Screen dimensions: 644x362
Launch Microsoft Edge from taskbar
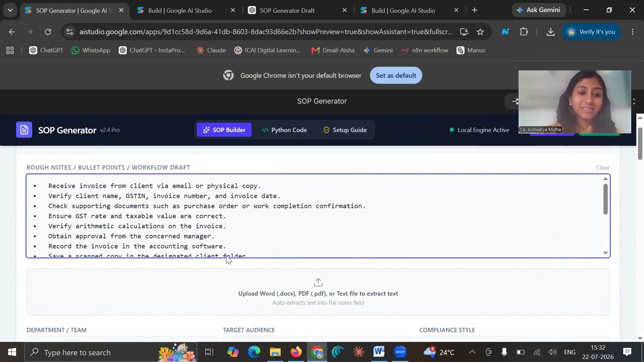coord(254,352)
